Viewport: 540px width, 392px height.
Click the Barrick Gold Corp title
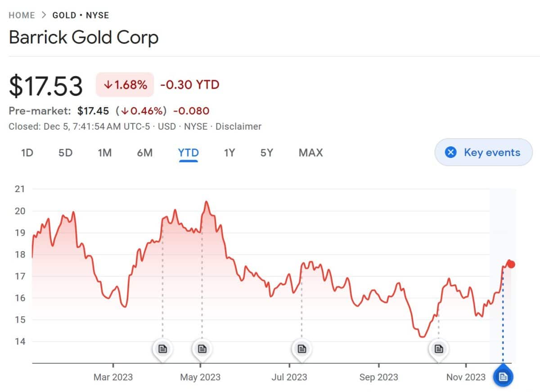coord(84,38)
